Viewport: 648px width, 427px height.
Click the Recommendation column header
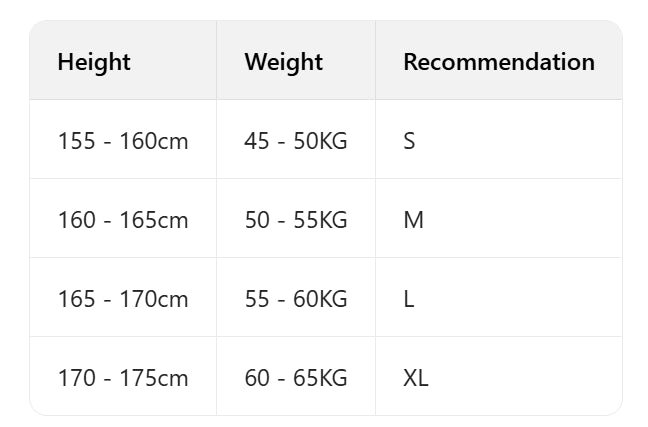tap(498, 62)
